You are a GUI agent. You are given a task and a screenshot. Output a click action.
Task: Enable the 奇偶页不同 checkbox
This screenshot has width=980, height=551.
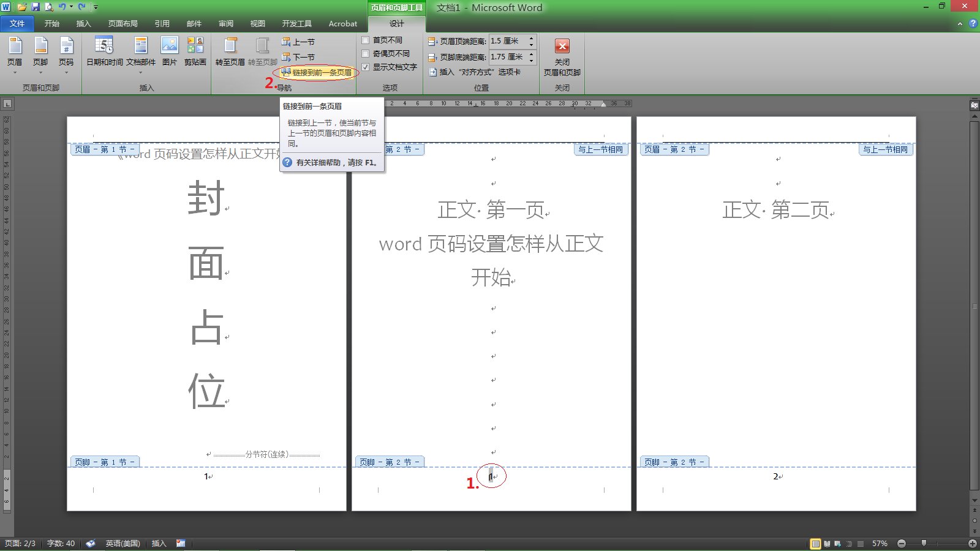pos(366,53)
